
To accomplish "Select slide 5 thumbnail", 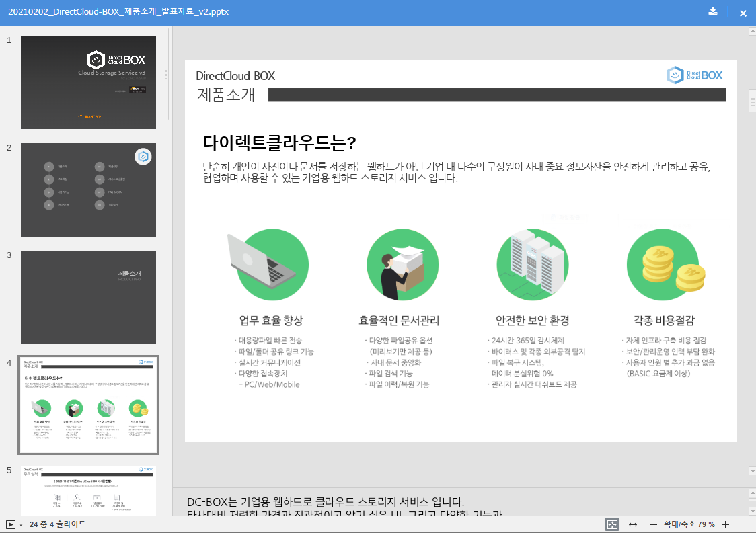I will 88,490.
